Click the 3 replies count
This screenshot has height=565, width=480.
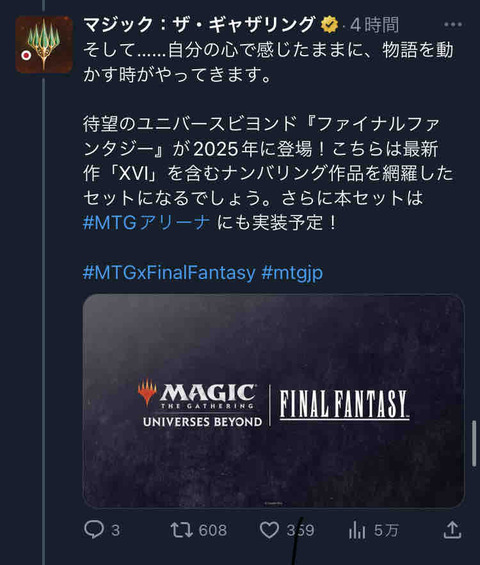pos(115,530)
